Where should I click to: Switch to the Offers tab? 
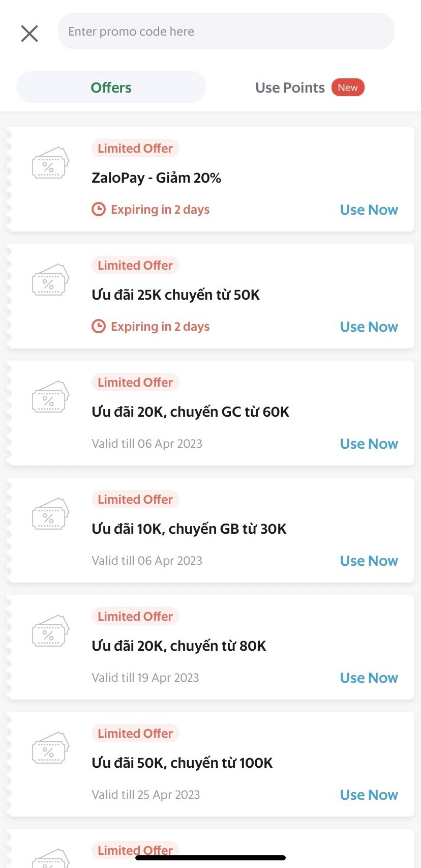(x=111, y=88)
